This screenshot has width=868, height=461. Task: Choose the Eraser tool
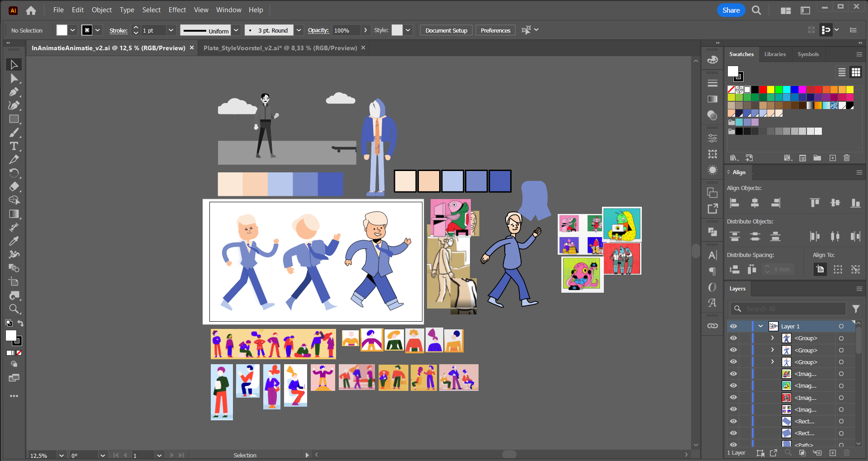pos(14,186)
